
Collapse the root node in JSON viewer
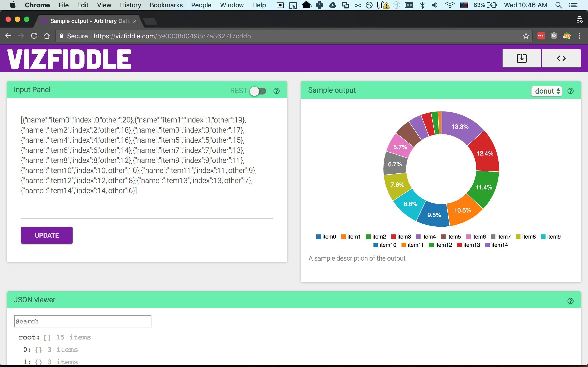[x=29, y=337]
